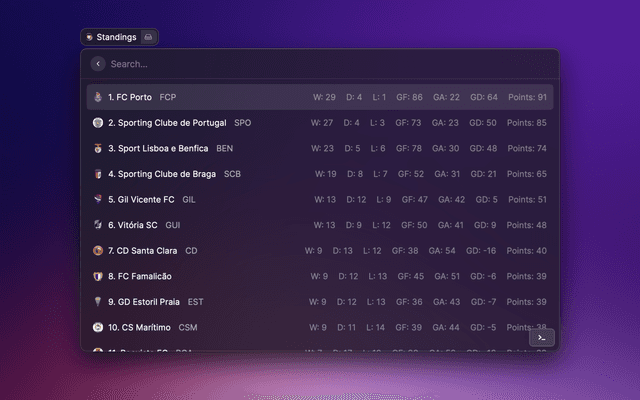Select the 1. FC Porto standings row

[320, 97]
